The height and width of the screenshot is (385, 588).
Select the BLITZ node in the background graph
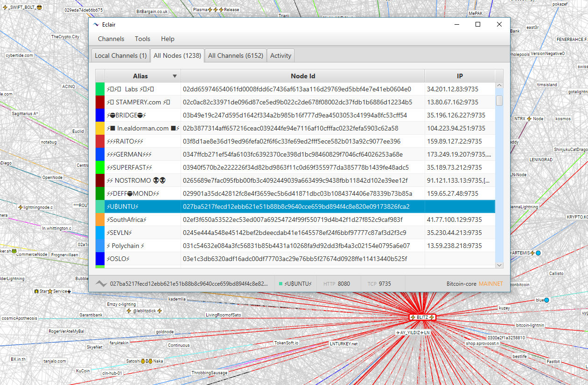pos(422,317)
